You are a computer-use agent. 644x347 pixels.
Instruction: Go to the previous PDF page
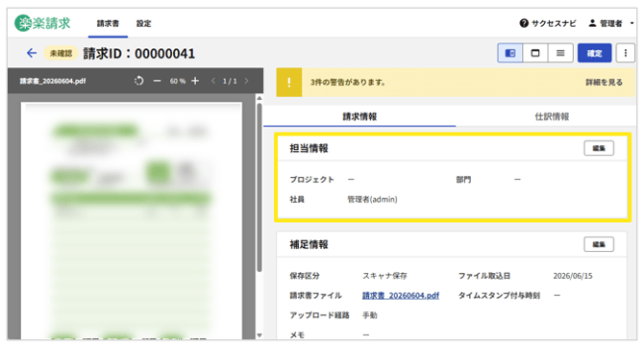pos(213,81)
